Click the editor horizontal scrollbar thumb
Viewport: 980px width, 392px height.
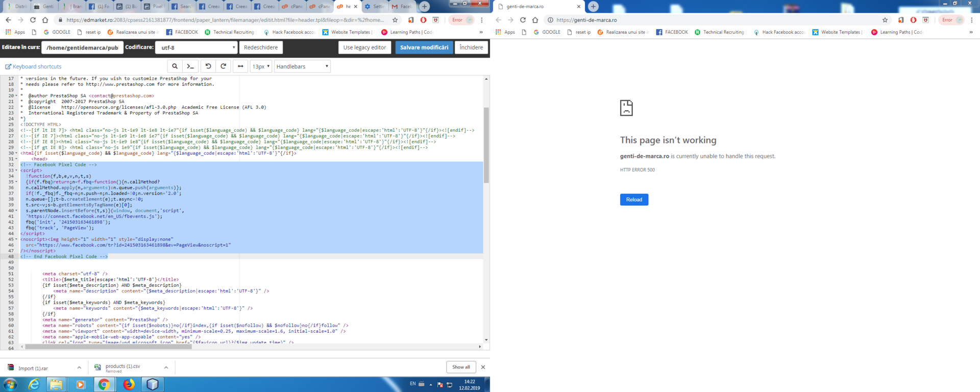pos(108,347)
